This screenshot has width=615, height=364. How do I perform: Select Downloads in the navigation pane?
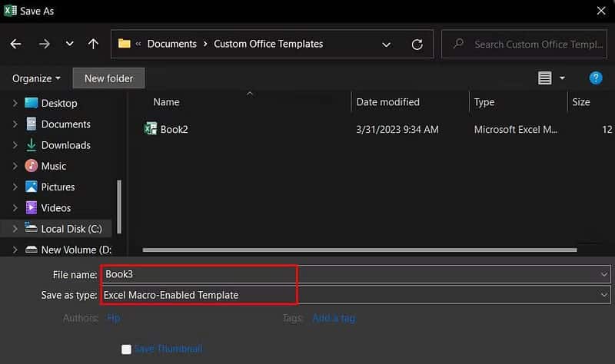[65, 145]
